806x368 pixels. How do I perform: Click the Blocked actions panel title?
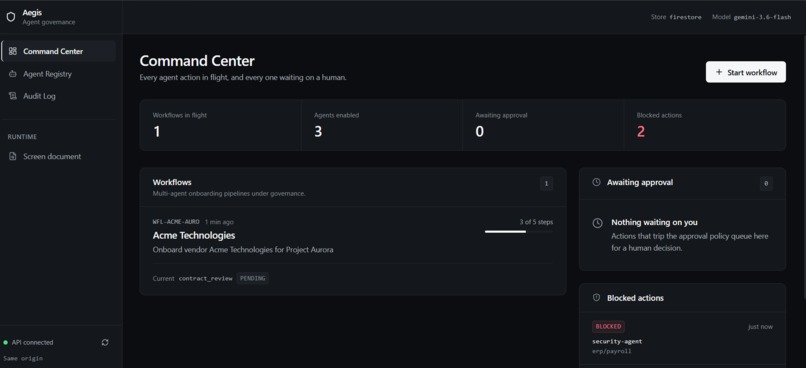pyautogui.click(x=635, y=298)
